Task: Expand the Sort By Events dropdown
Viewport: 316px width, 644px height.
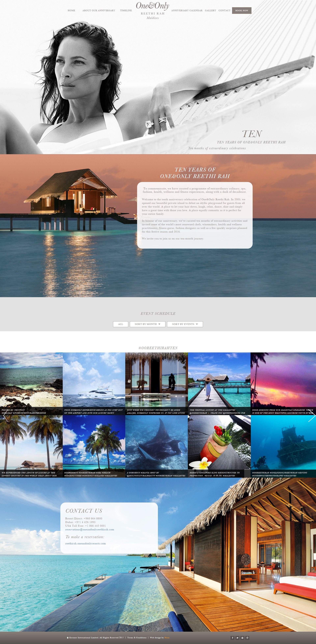Action: coord(185,324)
